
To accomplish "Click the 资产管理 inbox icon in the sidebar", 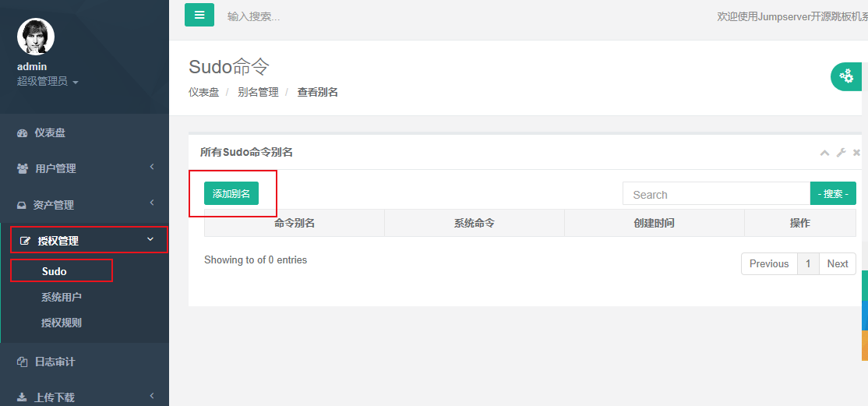I will click(x=23, y=205).
